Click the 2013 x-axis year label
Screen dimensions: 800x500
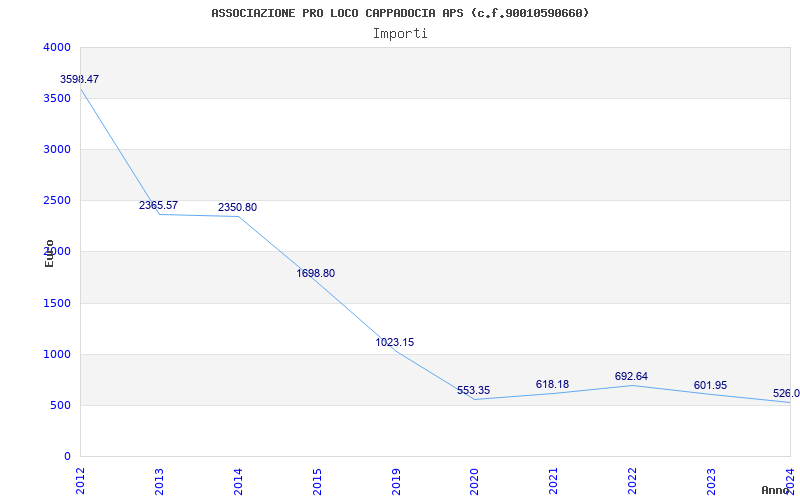(159, 481)
